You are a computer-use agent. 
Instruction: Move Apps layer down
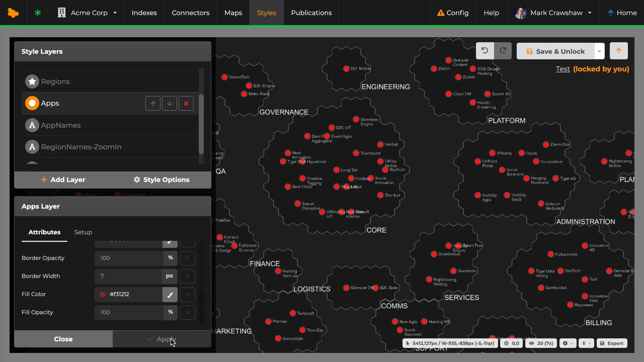click(169, 104)
